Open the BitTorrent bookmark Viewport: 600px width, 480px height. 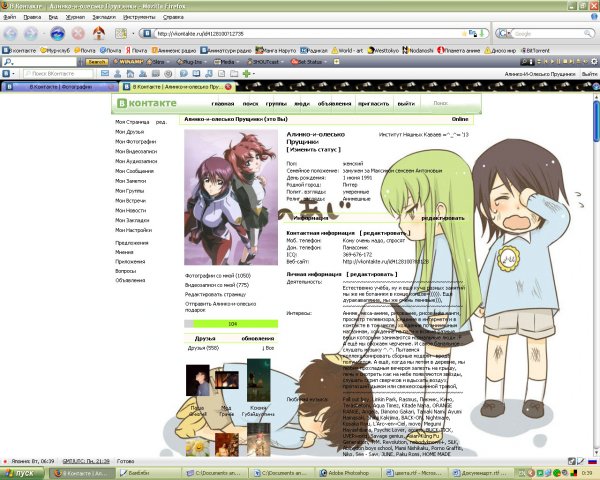pyautogui.click(x=535, y=51)
